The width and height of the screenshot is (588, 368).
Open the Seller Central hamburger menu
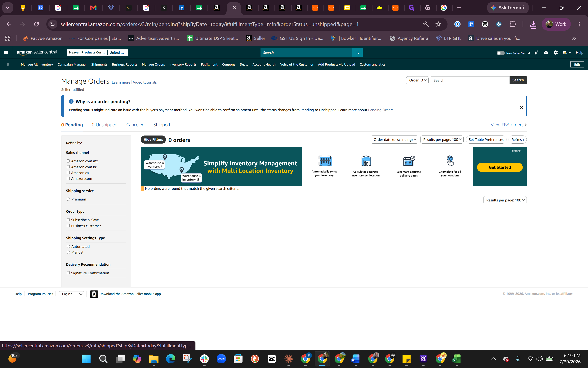point(6,53)
